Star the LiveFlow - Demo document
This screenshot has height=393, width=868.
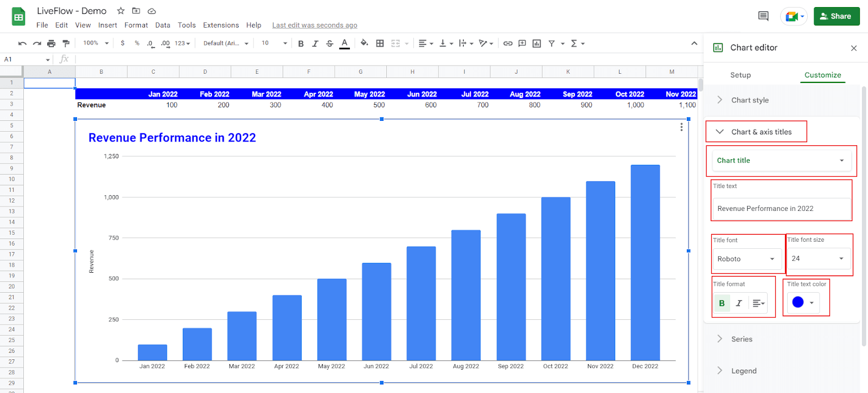120,11
